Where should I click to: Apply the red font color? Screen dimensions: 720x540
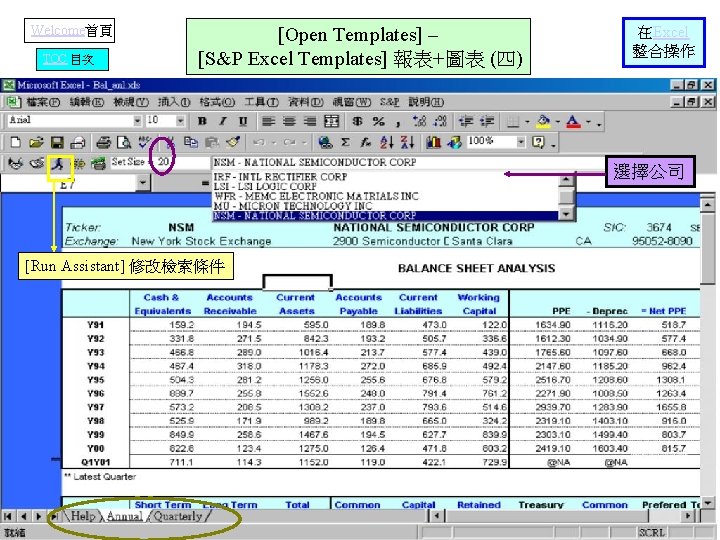pyautogui.click(x=574, y=122)
